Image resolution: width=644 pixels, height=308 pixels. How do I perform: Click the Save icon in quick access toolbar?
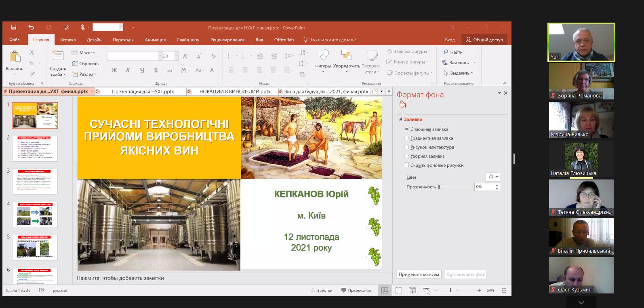pyautogui.click(x=14, y=27)
